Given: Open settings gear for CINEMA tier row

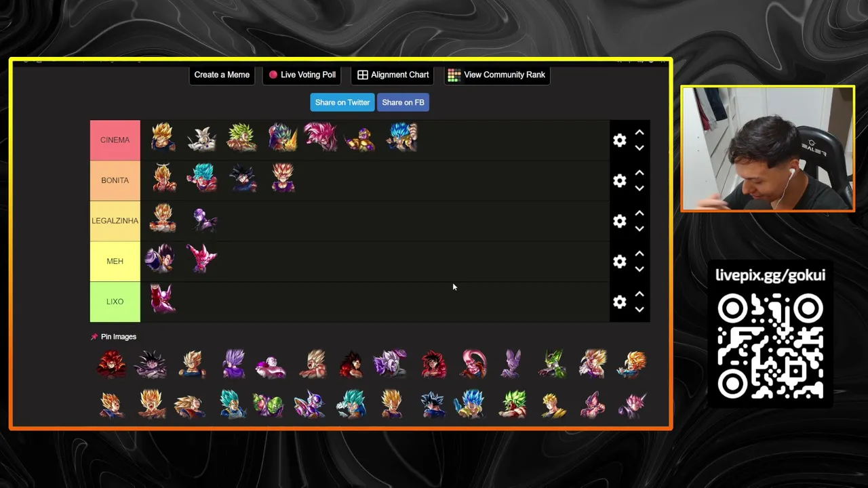Looking at the screenshot, I should (x=619, y=140).
